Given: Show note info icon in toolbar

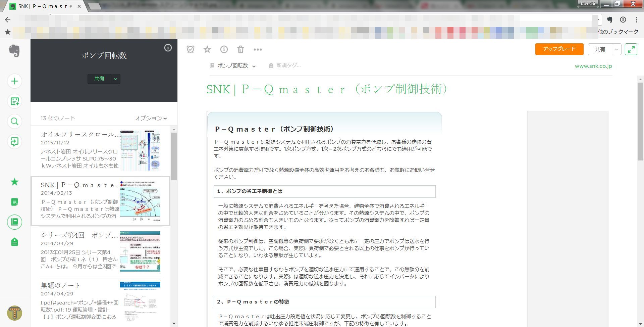Looking at the screenshot, I should (x=224, y=49).
